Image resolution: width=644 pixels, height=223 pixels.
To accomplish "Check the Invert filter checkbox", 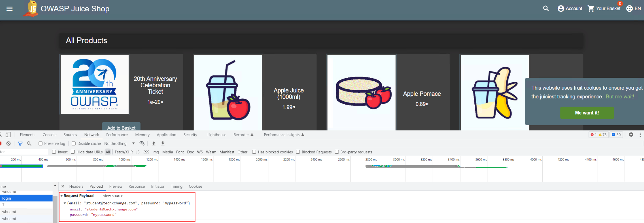I will pyautogui.click(x=54, y=152).
